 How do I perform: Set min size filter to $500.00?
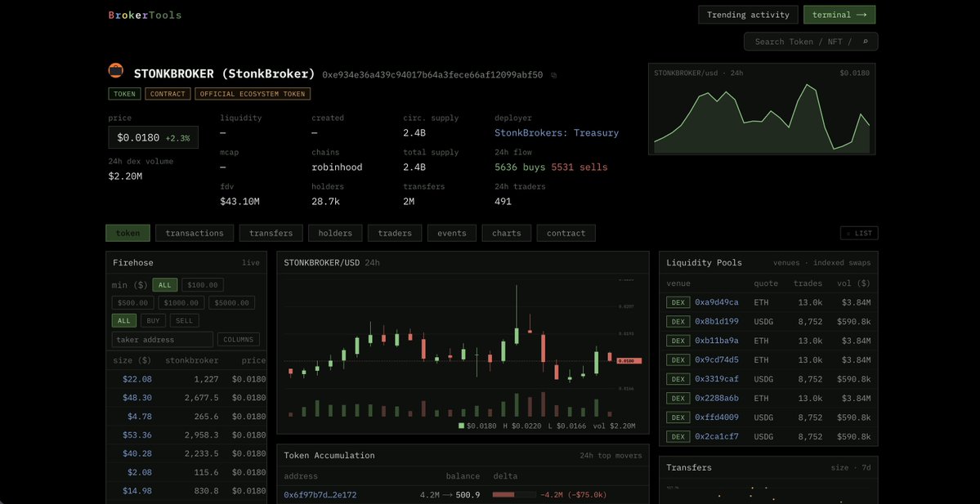(132, 303)
